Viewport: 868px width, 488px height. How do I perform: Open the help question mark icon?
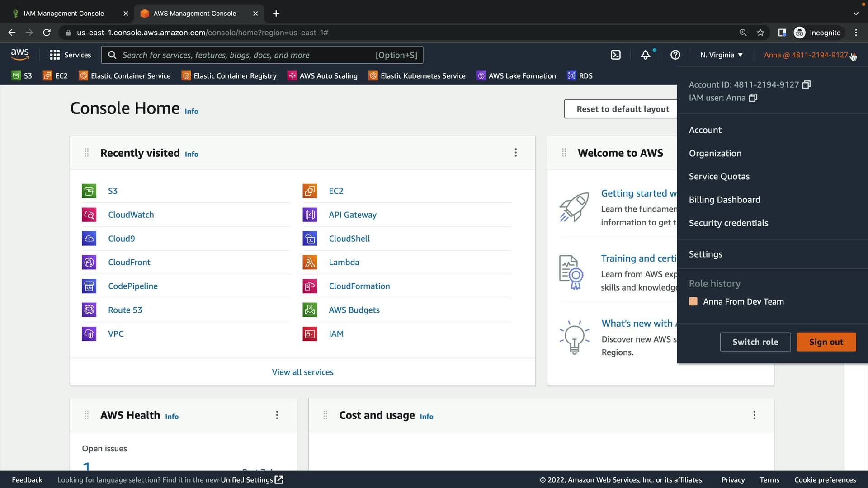point(675,55)
